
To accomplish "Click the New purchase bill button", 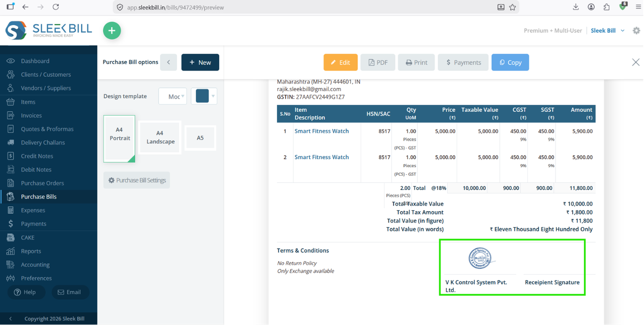I will pos(200,62).
